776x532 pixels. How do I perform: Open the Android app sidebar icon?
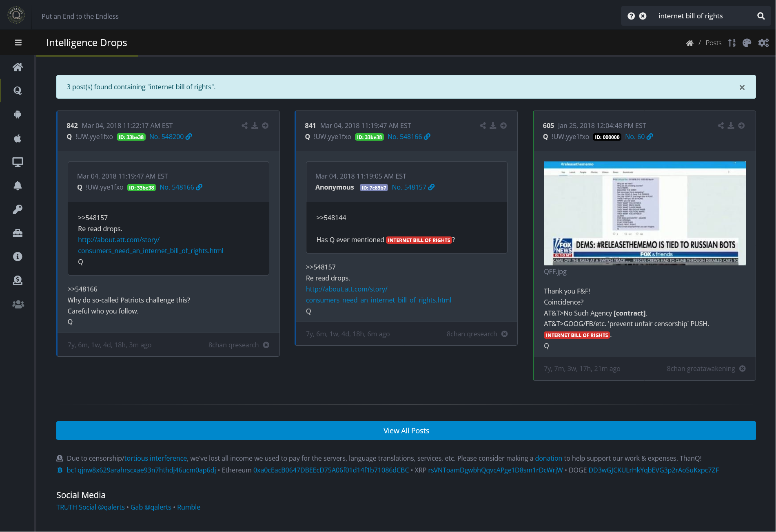coord(18,115)
